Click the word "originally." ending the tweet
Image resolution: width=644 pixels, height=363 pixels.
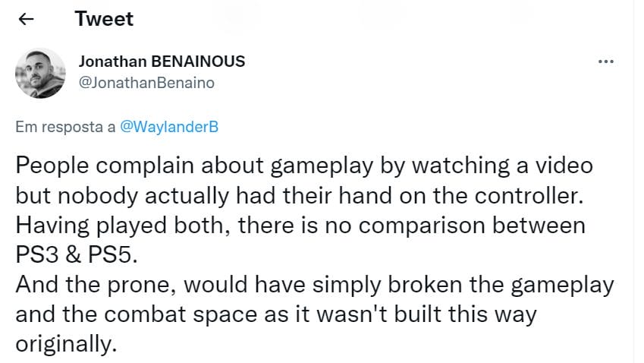68,343
